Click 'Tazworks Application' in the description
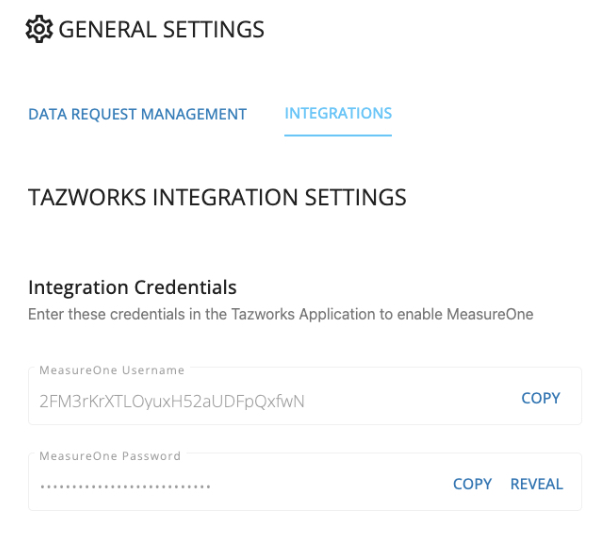 pos(303,315)
